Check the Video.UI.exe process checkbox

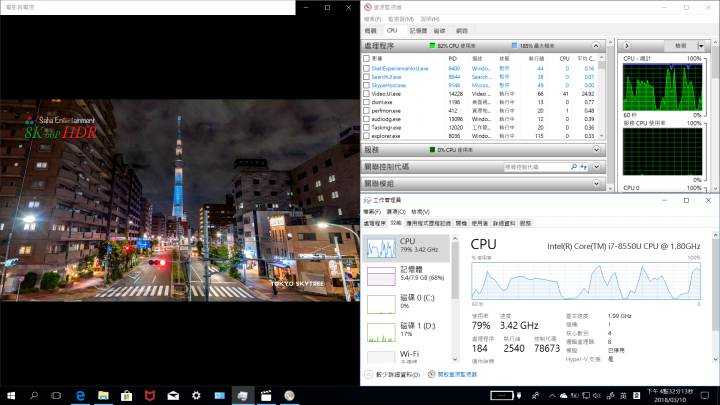click(366, 94)
